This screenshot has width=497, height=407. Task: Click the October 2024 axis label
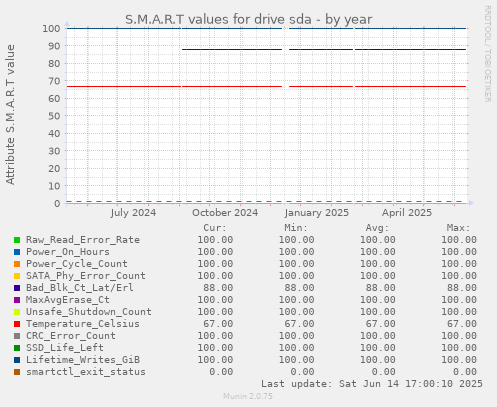(x=225, y=213)
